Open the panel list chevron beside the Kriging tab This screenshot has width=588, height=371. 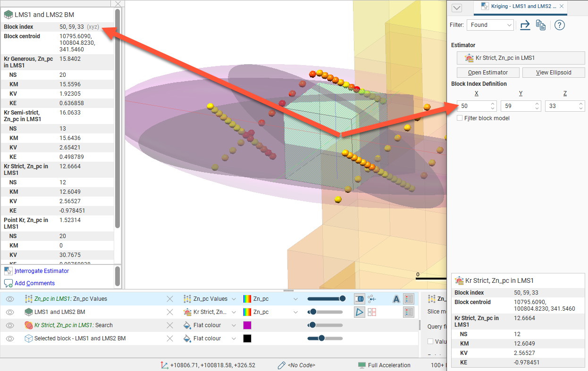point(456,8)
